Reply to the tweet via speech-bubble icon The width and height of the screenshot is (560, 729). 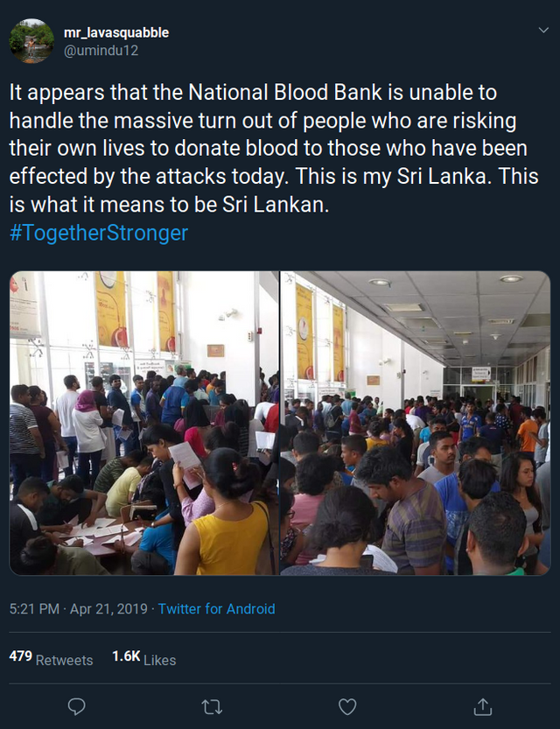[77, 705]
